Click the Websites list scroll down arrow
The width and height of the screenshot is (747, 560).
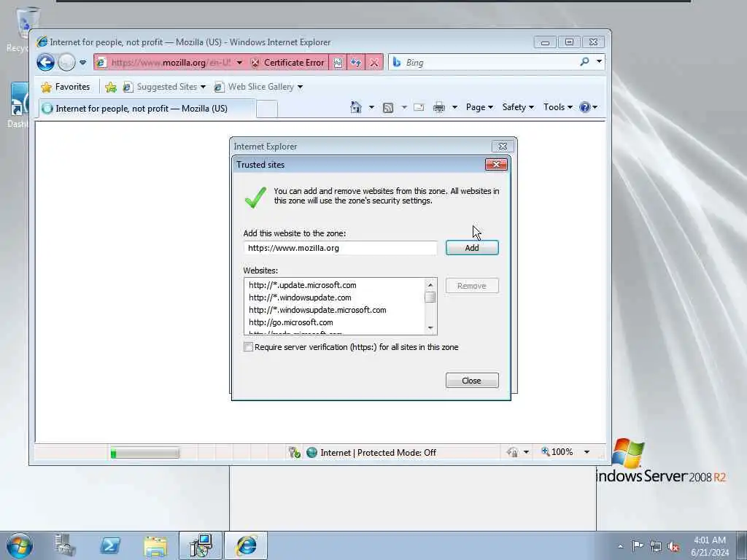[430, 327]
